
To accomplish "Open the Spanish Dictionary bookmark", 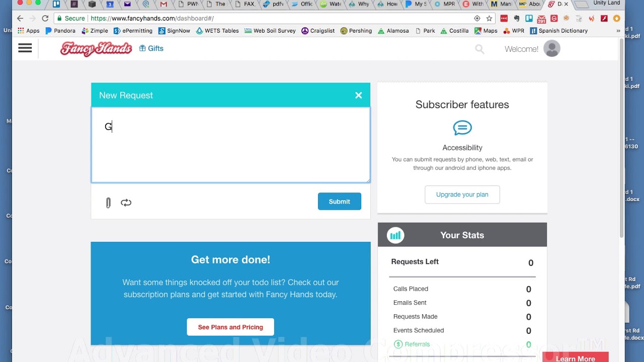I will pyautogui.click(x=559, y=31).
